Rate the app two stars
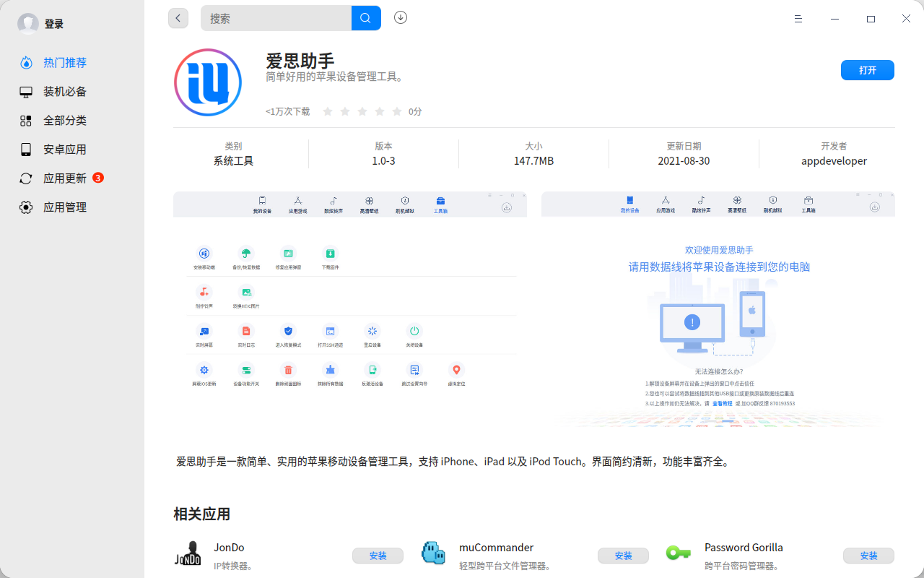The width and height of the screenshot is (924, 578). (x=345, y=111)
